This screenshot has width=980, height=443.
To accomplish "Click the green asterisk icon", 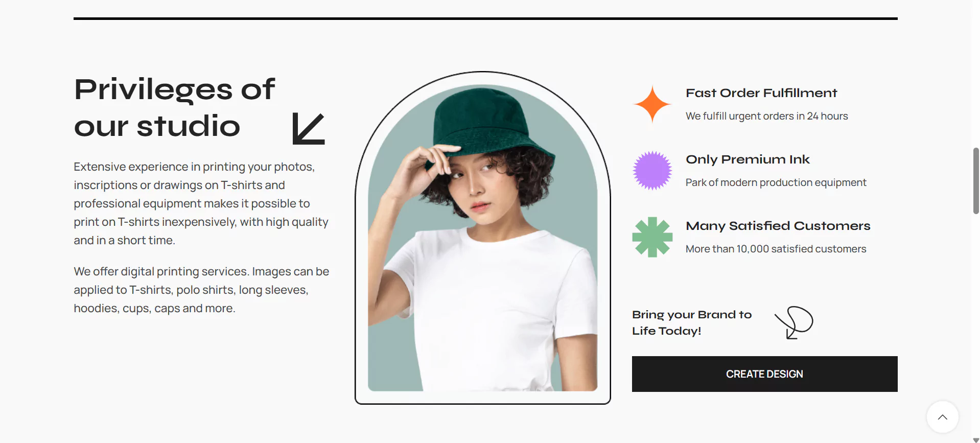I will point(652,237).
